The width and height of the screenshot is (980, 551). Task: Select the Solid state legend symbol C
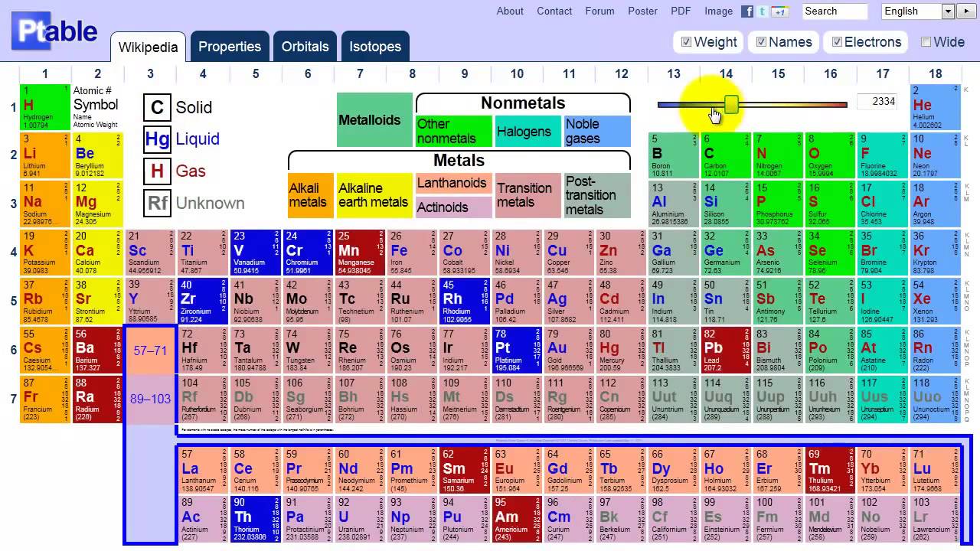click(x=158, y=107)
